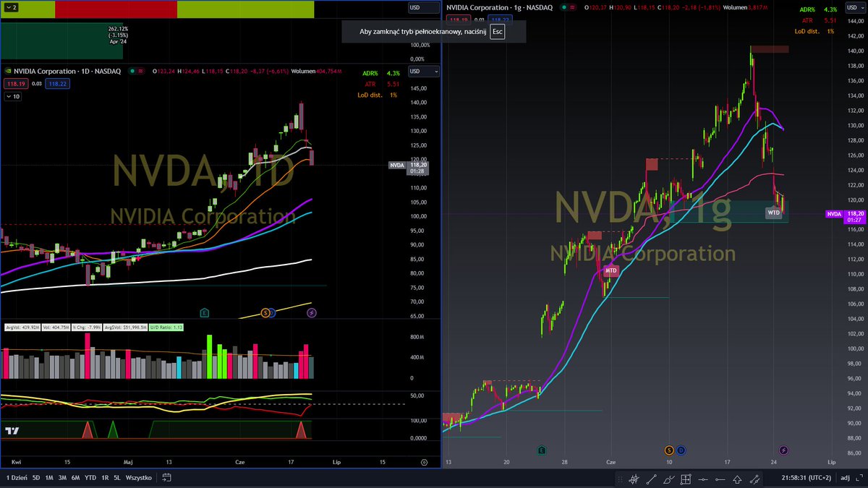The width and height of the screenshot is (868, 488).
Task: Select the candlestick indicators tool in drawing toolbar
Action: tap(634, 479)
